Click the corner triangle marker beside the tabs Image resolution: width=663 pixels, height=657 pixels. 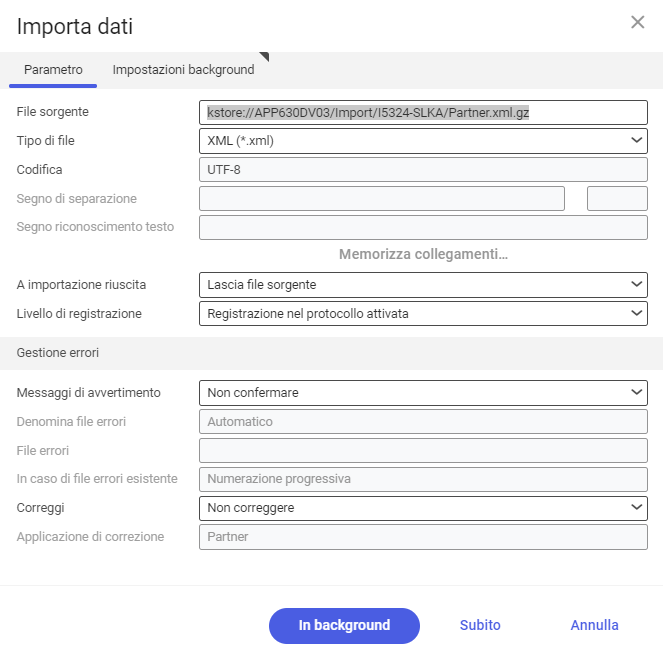[264, 57]
